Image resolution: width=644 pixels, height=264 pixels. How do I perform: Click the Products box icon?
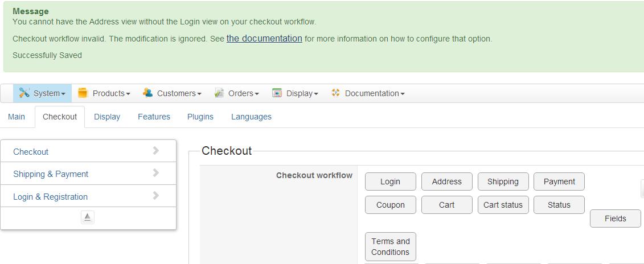pos(83,93)
